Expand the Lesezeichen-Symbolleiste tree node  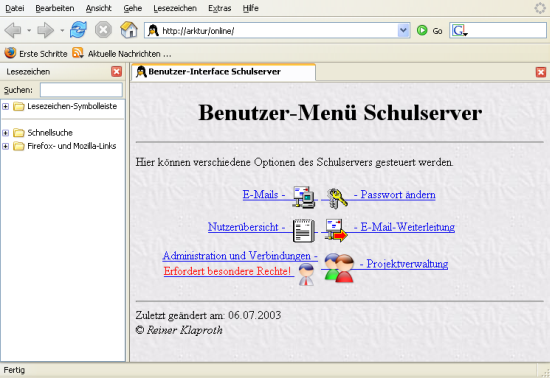click(x=6, y=106)
